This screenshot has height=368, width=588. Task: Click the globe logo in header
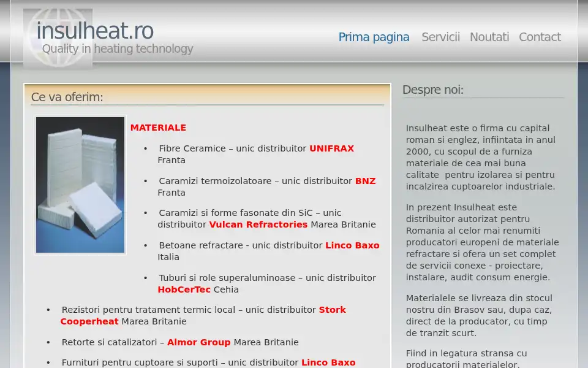click(x=58, y=38)
